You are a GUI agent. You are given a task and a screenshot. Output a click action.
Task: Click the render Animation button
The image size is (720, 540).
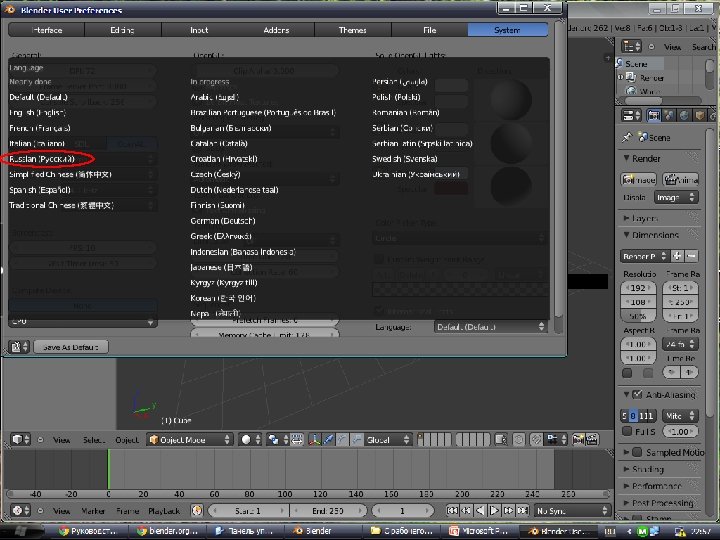(x=681, y=179)
